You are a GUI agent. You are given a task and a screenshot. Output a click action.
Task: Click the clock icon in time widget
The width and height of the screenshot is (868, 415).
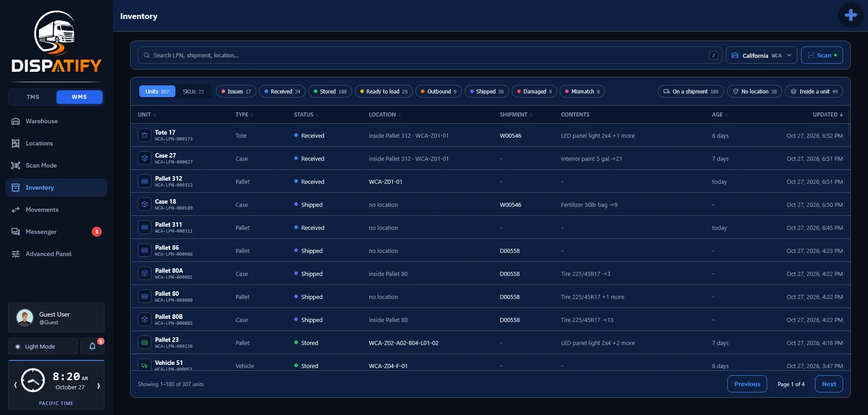point(33,380)
